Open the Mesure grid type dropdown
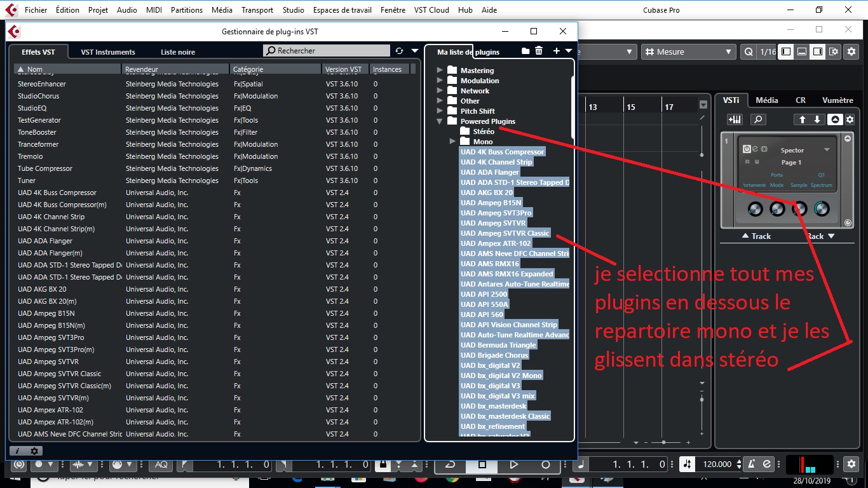This screenshot has height=488, width=868. [x=688, y=52]
